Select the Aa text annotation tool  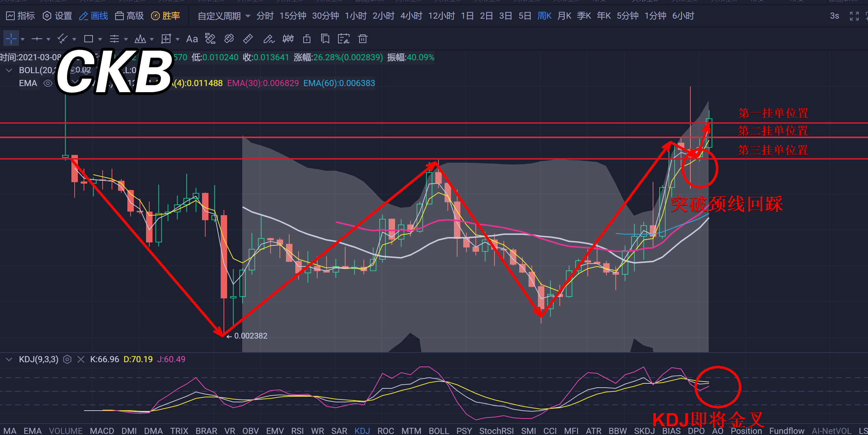tap(192, 39)
